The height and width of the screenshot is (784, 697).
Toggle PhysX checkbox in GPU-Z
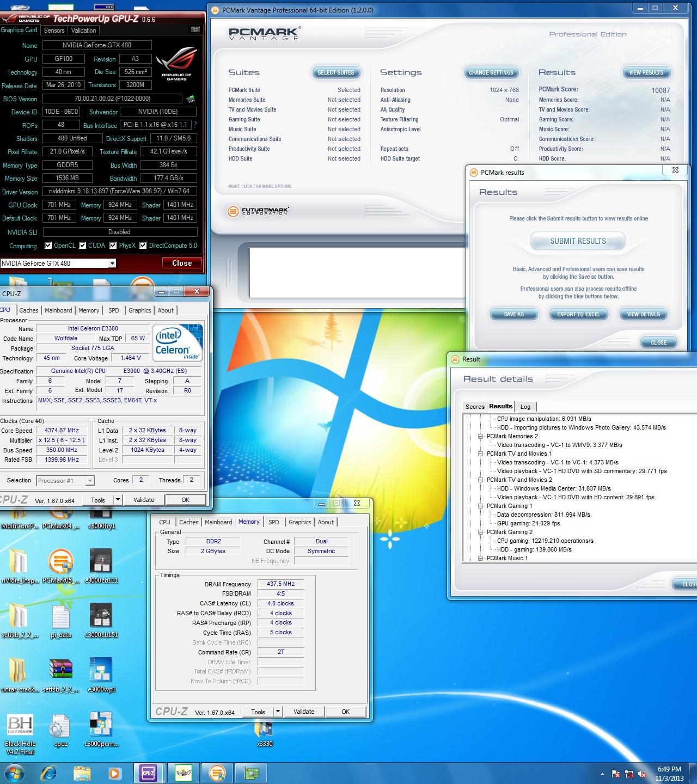click(113, 246)
